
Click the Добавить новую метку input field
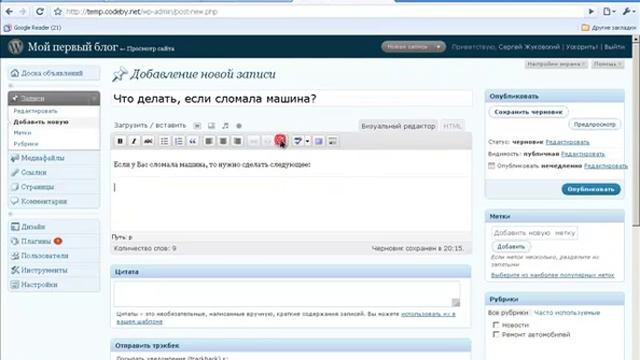(x=534, y=233)
